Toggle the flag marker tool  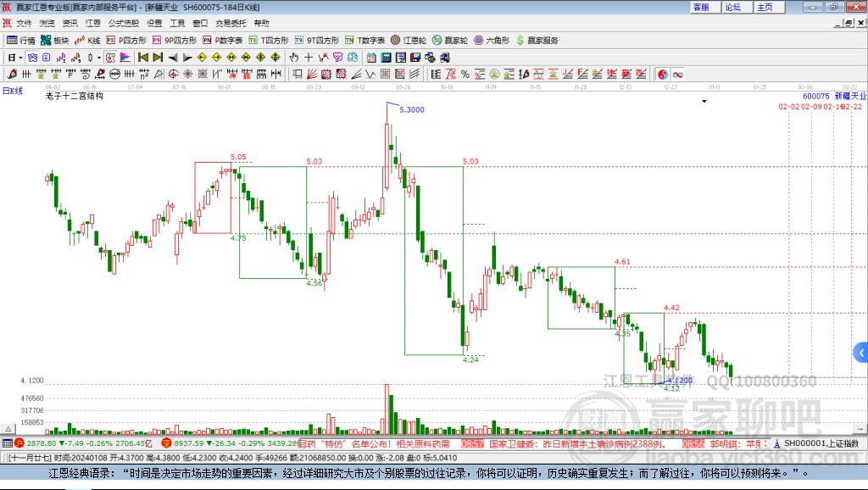(x=125, y=58)
